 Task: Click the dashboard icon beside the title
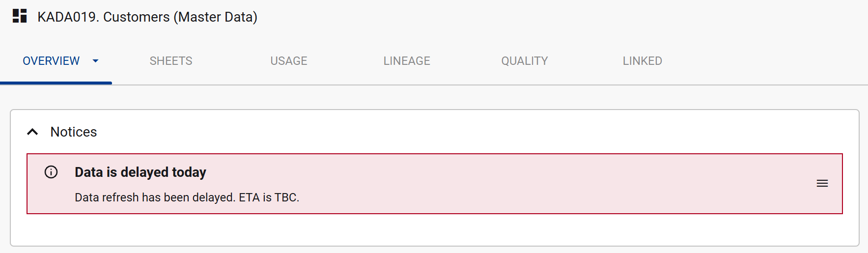(20, 16)
